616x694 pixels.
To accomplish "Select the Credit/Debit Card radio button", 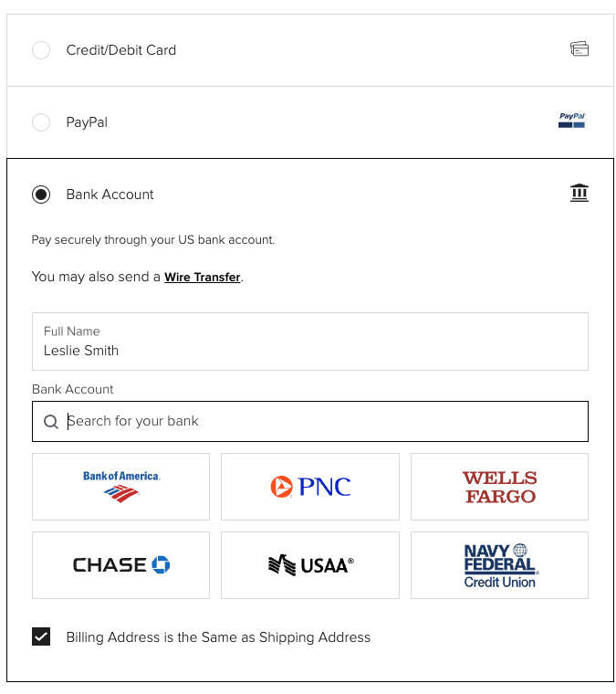I will point(41,50).
